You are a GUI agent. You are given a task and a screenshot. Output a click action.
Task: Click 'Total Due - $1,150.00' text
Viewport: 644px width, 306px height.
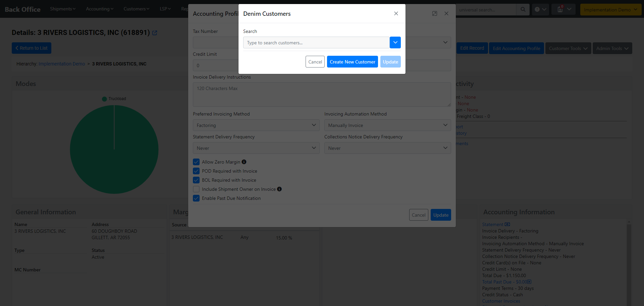(x=504, y=275)
